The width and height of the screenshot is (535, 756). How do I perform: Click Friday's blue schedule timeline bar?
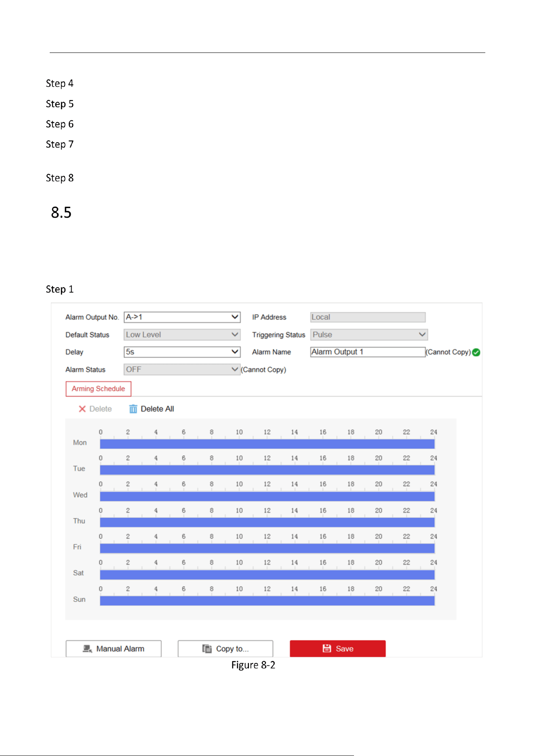coord(267,548)
